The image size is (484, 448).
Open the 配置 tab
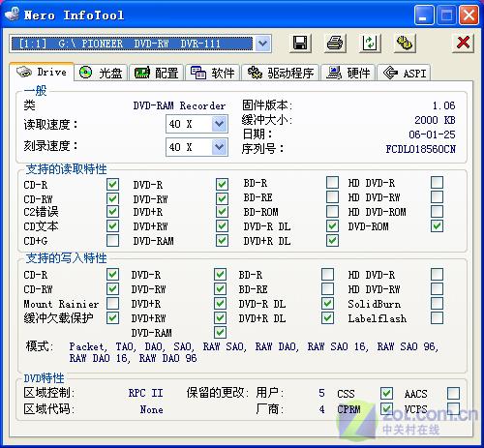(x=157, y=73)
